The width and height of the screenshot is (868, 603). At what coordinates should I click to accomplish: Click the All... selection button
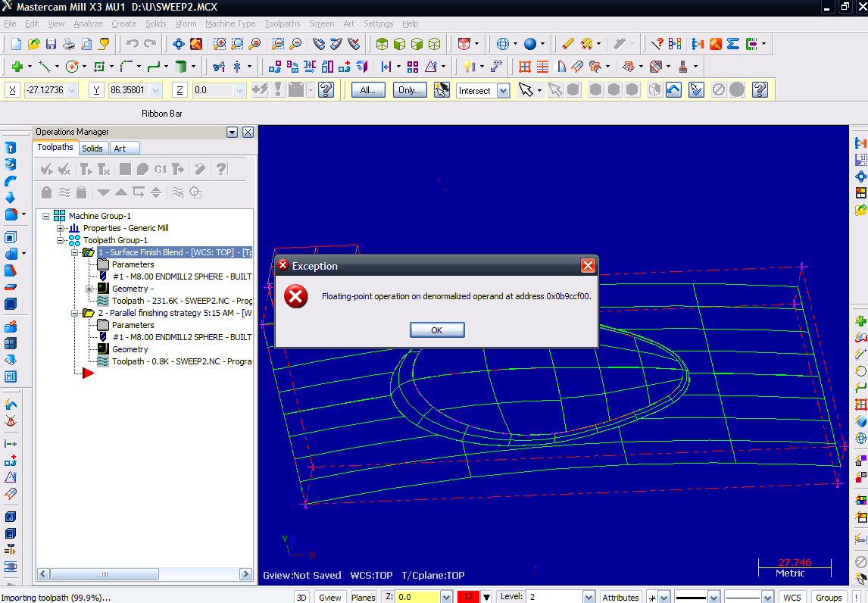368,89
